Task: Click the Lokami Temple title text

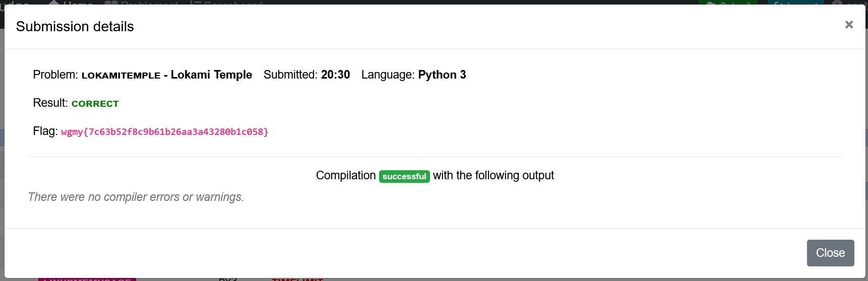Action: pos(211,75)
